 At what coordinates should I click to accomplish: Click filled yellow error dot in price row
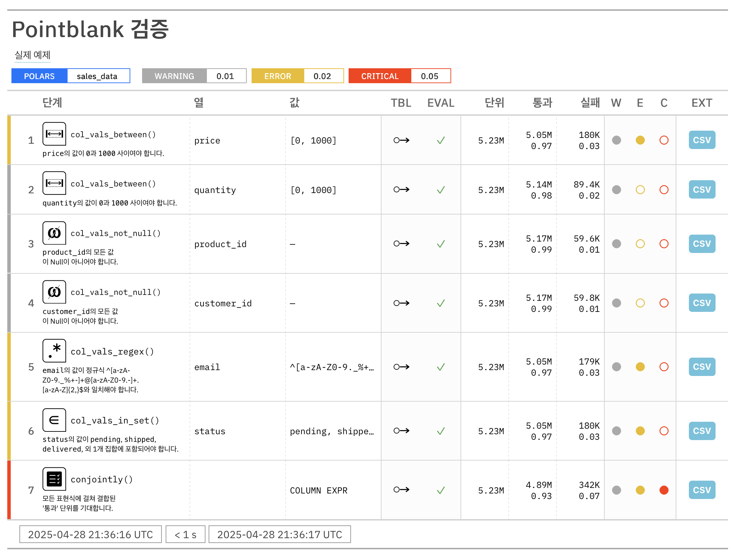click(x=640, y=140)
